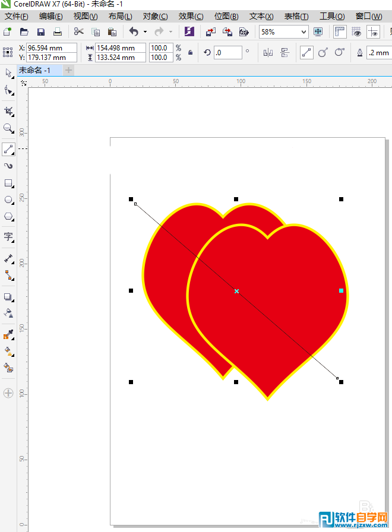
Task: Pick the Polygon tool
Action: (x=8, y=217)
